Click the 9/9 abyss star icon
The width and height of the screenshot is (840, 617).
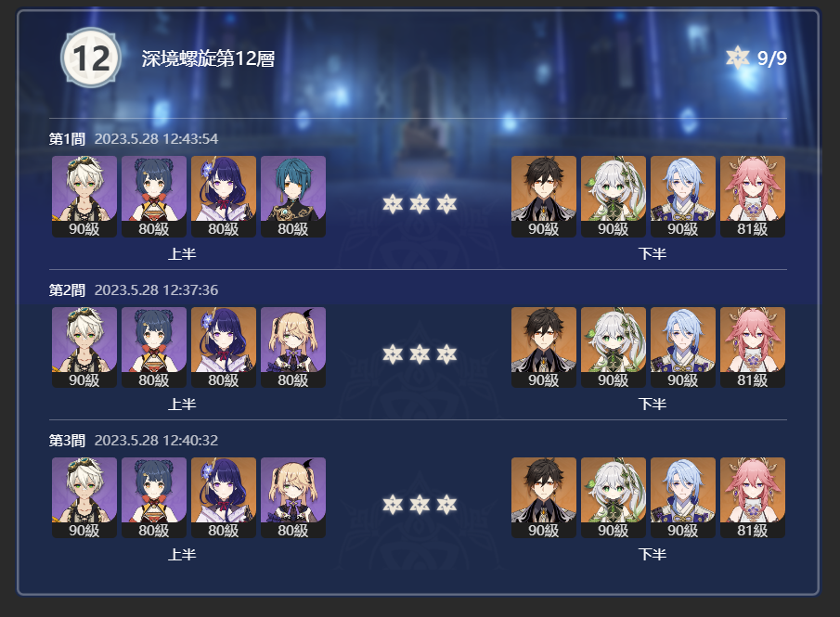click(738, 58)
